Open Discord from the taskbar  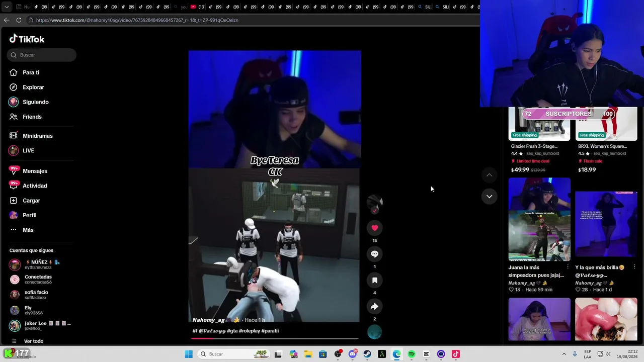[353, 354]
